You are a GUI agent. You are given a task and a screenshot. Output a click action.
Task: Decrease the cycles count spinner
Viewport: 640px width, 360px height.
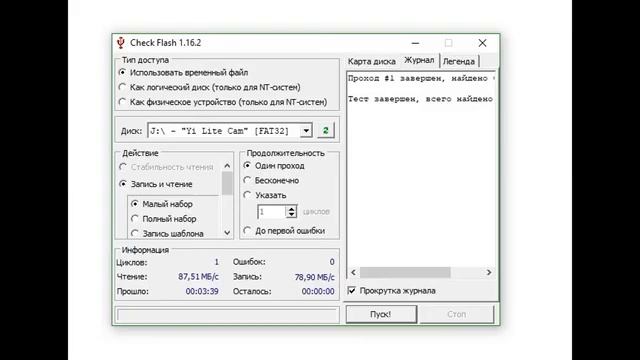[x=291, y=215]
